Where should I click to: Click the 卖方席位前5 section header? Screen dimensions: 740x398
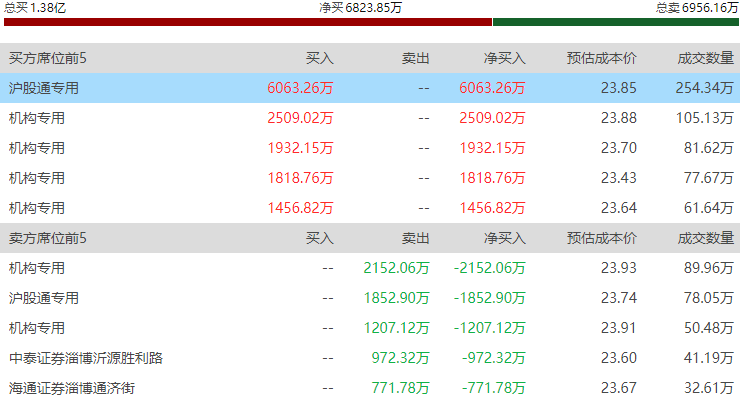pyautogui.click(x=48, y=238)
